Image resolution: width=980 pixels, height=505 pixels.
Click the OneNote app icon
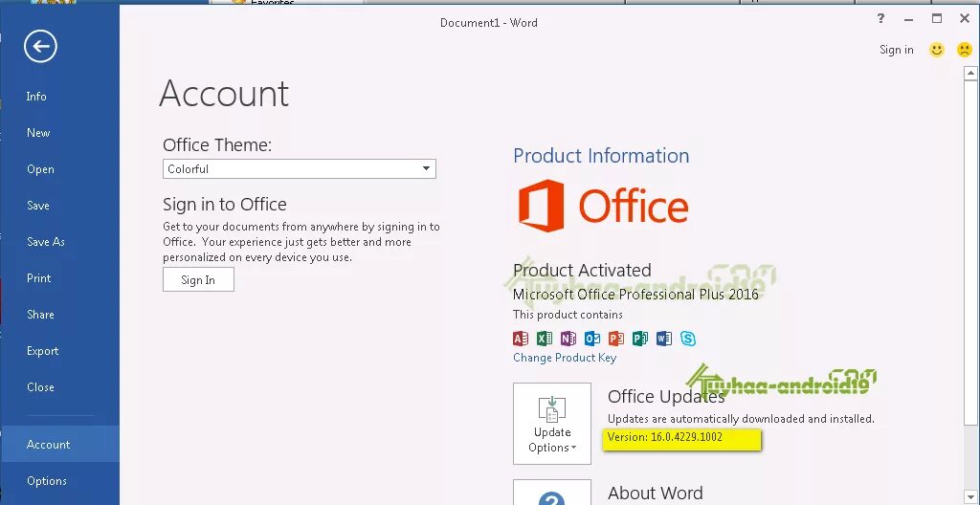pos(568,339)
